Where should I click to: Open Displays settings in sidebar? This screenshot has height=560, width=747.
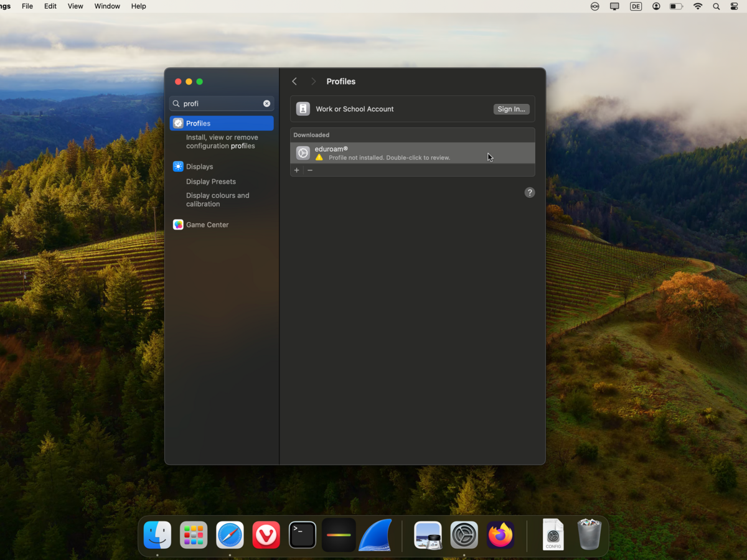(x=199, y=167)
